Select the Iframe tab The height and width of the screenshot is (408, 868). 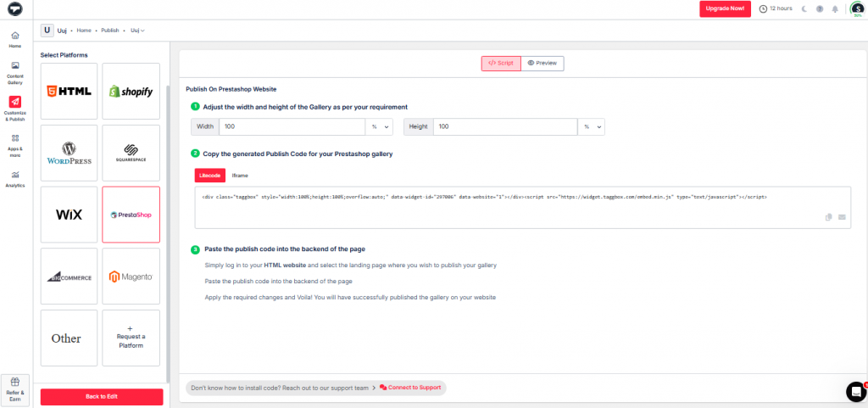tap(240, 176)
